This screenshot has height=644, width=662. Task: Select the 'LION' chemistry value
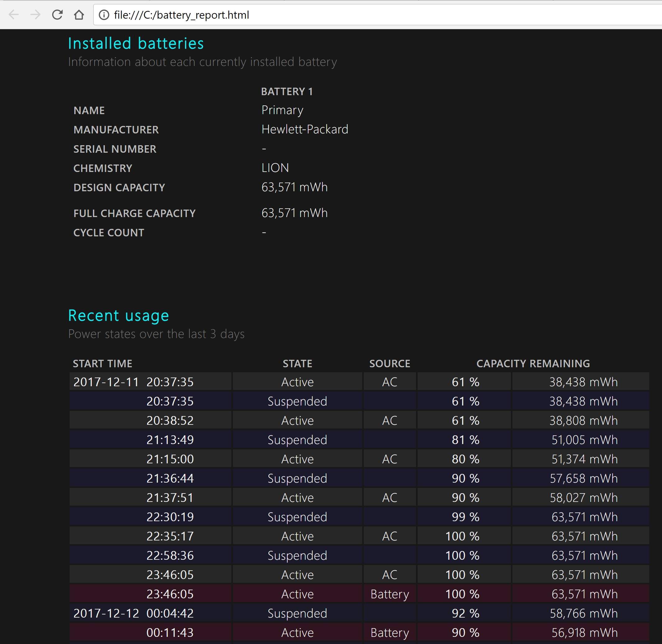pos(275,168)
